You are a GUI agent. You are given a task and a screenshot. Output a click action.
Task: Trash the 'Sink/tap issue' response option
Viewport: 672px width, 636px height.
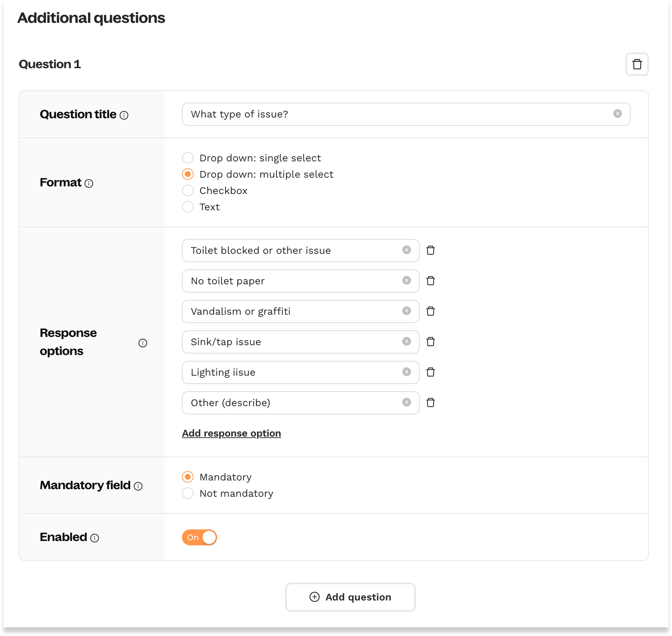click(x=430, y=342)
